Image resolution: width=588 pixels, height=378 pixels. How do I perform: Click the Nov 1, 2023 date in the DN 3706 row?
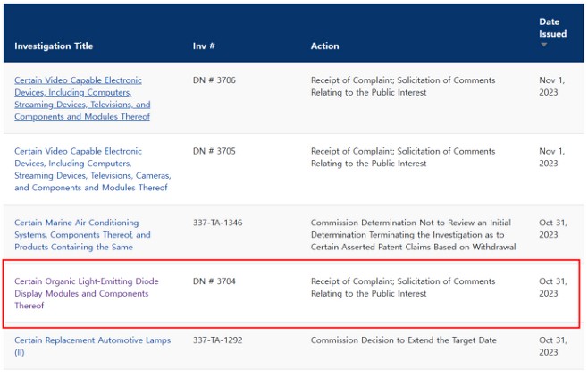[x=551, y=87]
